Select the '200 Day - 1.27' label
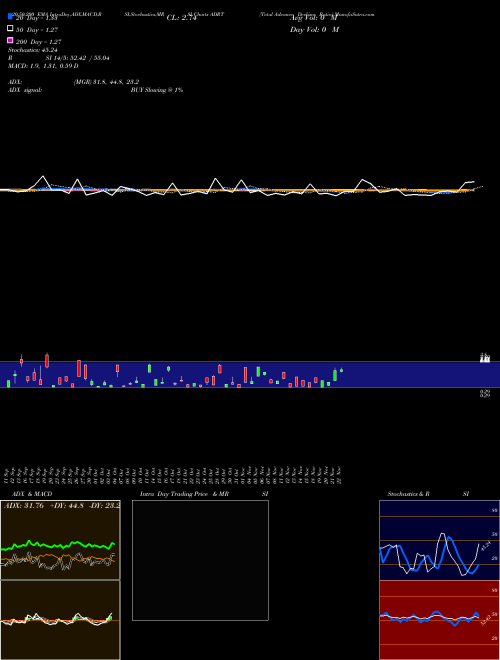This screenshot has width=500, height=660. [x=38, y=42]
